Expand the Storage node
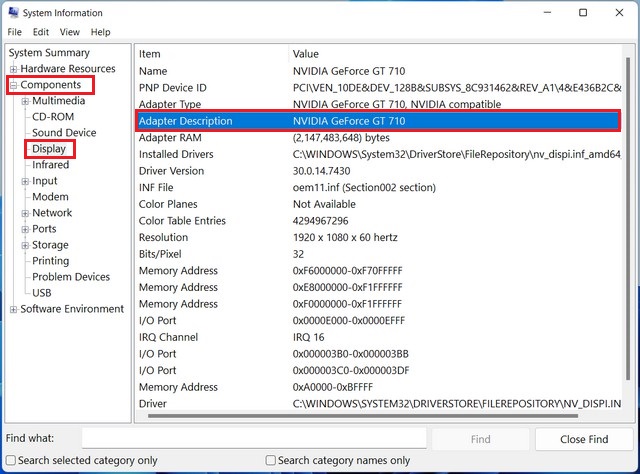 [25, 245]
